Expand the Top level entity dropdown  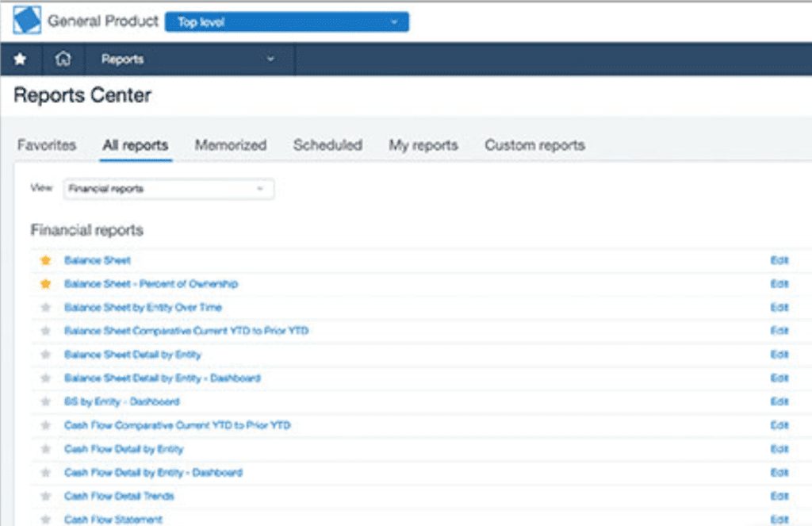click(286, 22)
